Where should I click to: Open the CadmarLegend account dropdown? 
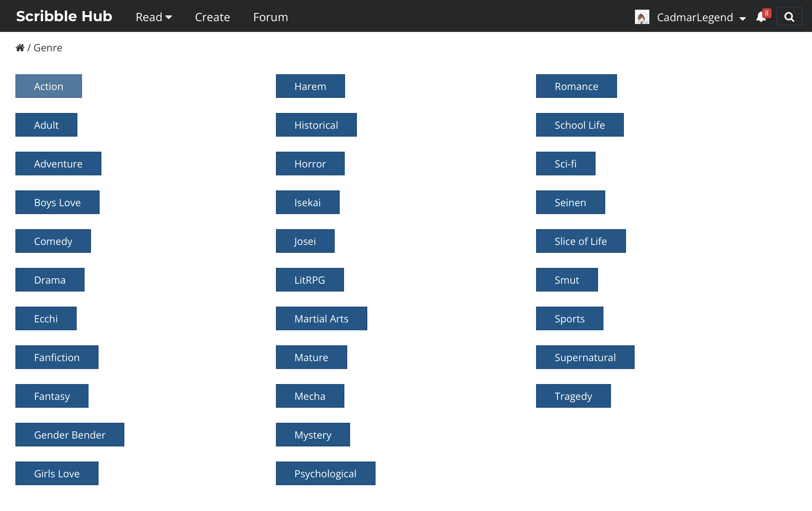[x=701, y=17]
